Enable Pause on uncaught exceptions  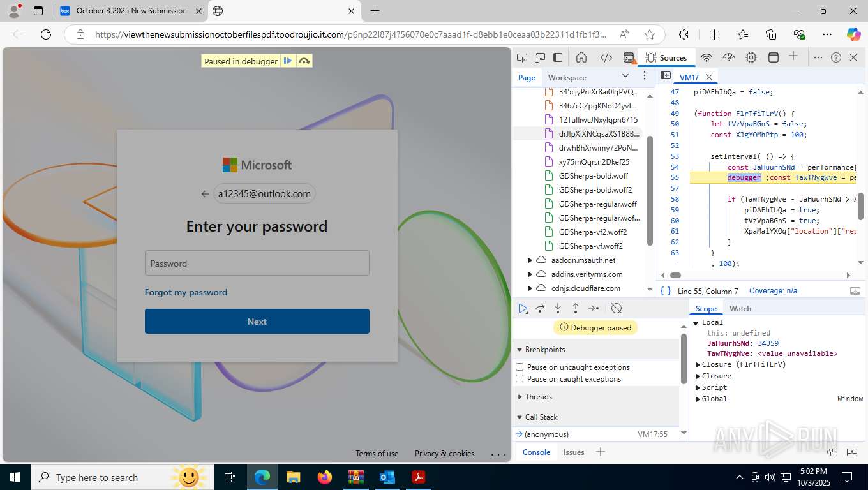(x=520, y=367)
